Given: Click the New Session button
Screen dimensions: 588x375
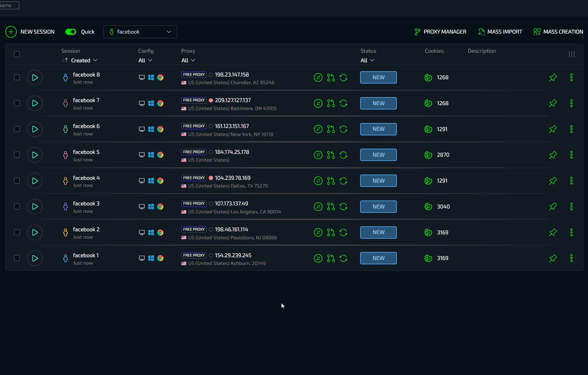Looking at the screenshot, I should pyautogui.click(x=30, y=32).
